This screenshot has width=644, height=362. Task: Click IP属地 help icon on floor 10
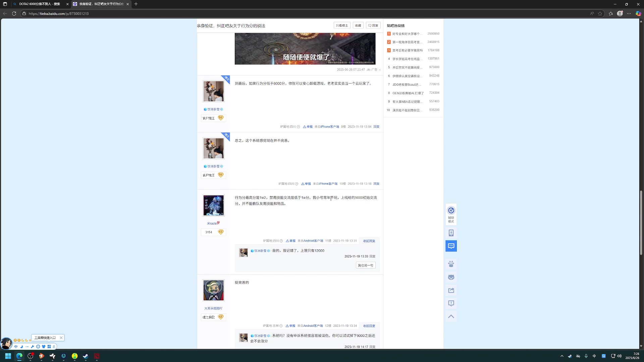point(297,184)
